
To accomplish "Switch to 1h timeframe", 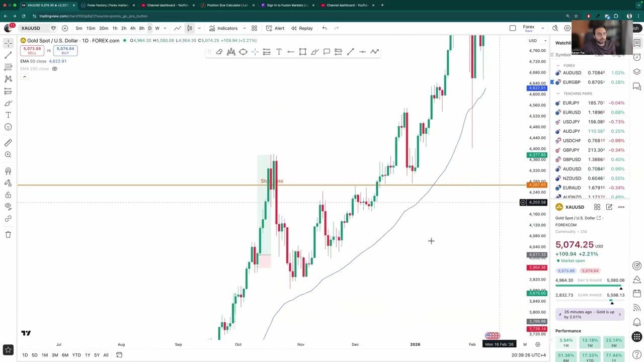I will (115, 28).
